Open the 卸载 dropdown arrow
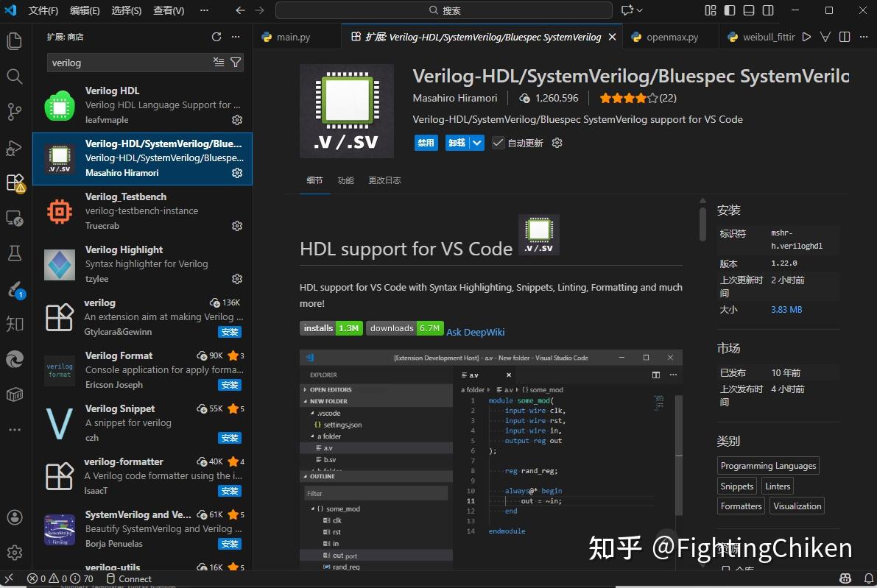This screenshot has width=877, height=588. click(475, 142)
